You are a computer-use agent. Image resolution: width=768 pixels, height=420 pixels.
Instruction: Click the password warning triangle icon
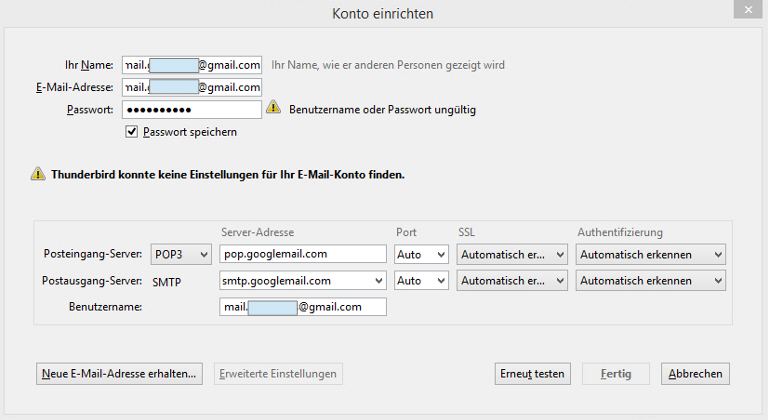tap(273, 108)
